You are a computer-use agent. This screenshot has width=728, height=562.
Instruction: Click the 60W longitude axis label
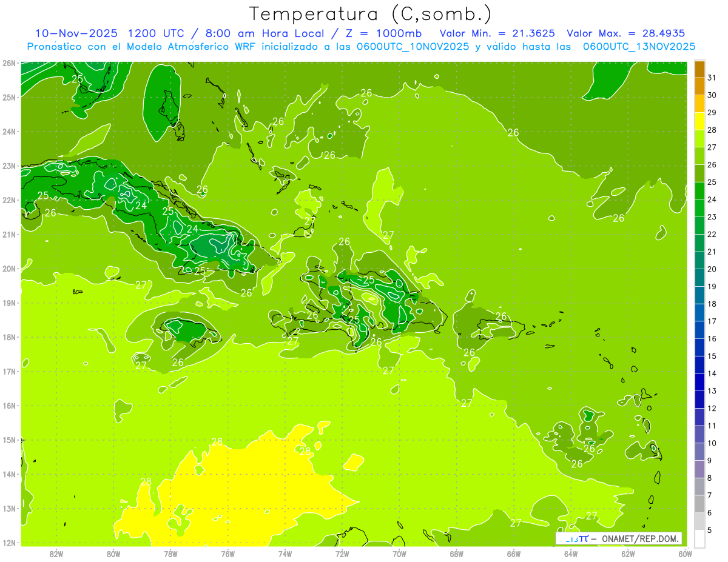686,554
